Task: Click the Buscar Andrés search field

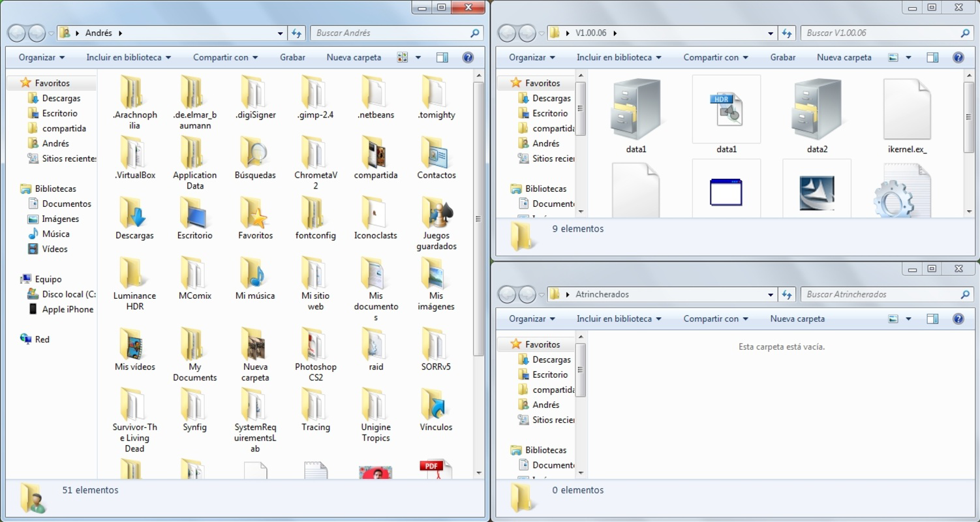Action: pyautogui.click(x=397, y=33)
